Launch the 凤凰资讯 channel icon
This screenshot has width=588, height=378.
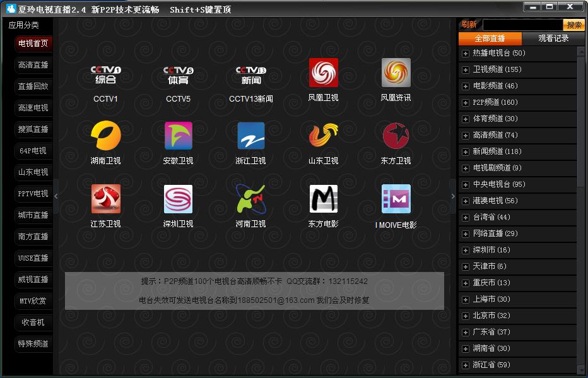point(396,73)
